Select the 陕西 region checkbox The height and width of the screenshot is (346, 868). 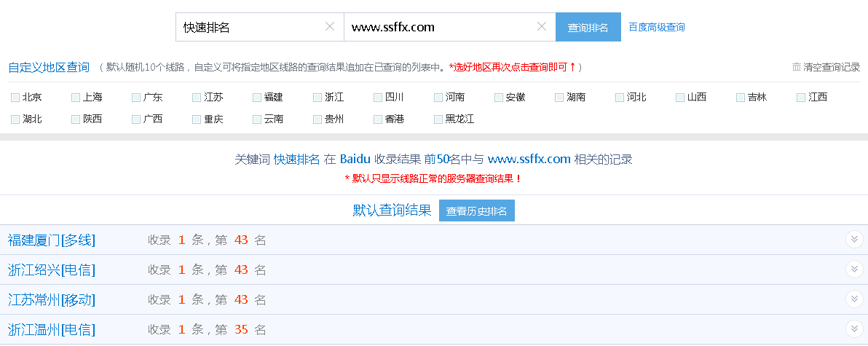[76, 119]
